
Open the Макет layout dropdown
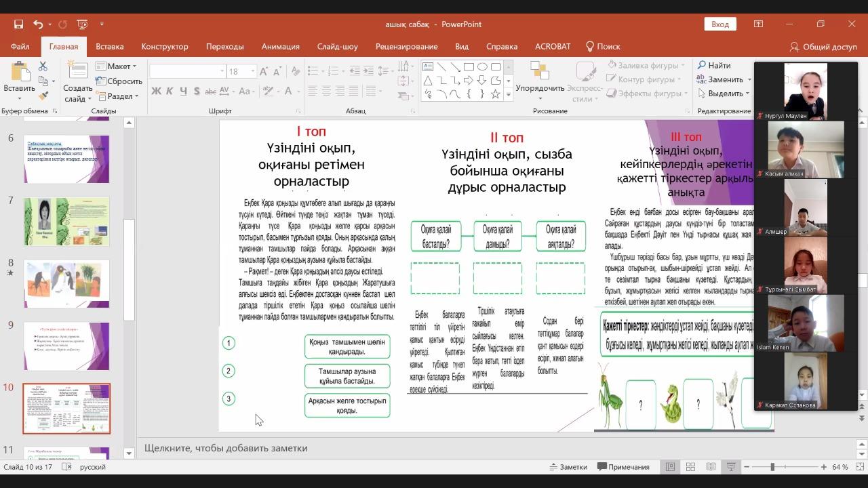tap(117, 66)
